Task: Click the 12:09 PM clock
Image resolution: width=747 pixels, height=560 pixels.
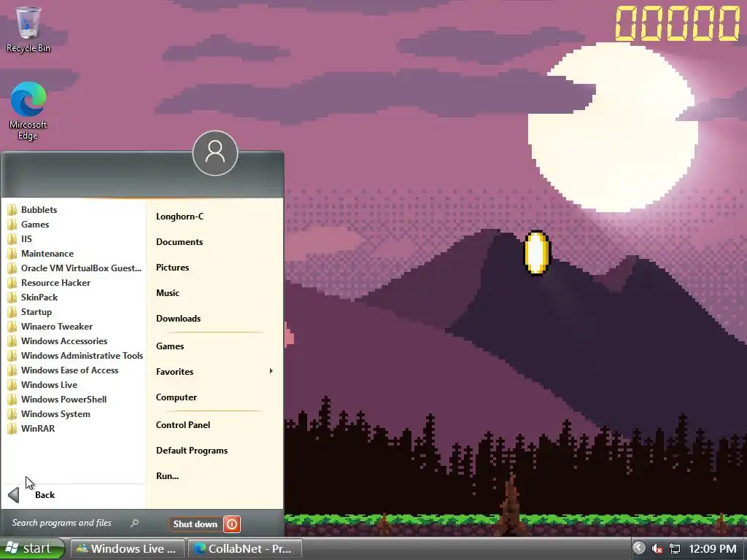Action: (x=712, y=548)
